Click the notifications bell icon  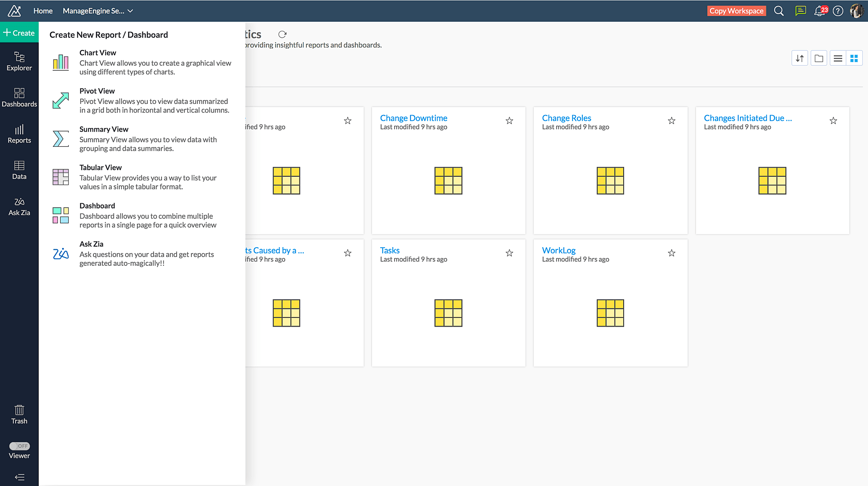819,11
